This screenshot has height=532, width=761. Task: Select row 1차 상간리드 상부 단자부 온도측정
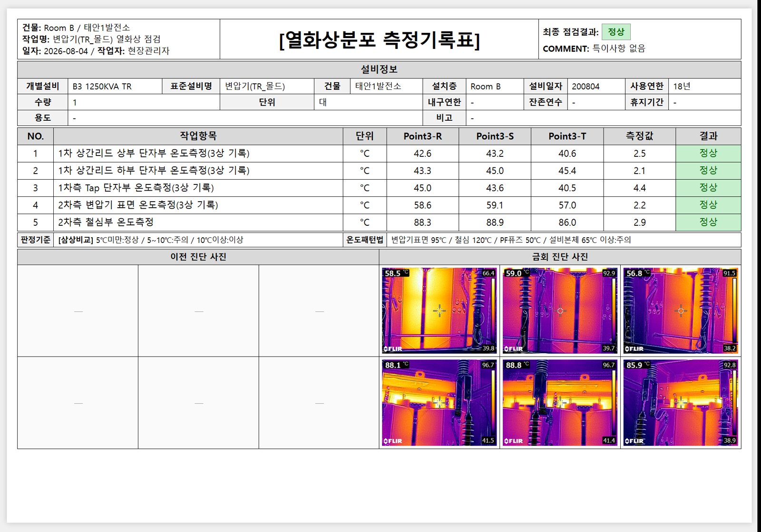[379, 153]
